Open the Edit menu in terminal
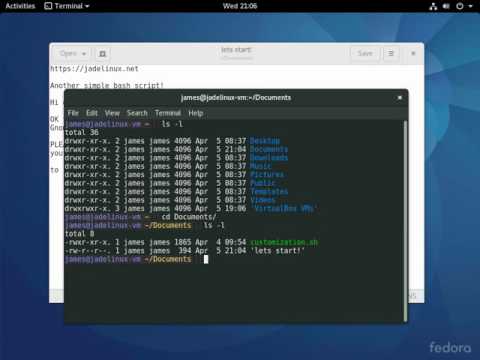The height and width of the screenshot is (360, 480). click(x=92, y=113)
